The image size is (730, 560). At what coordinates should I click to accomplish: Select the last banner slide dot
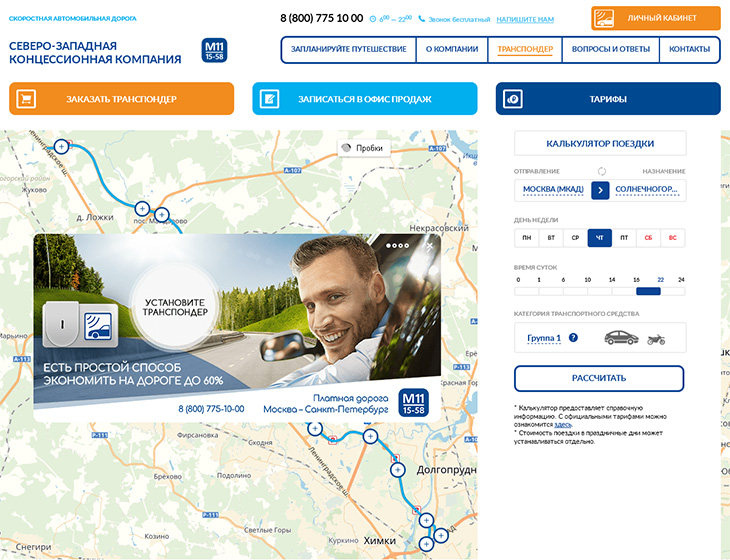pyautogui.click(x=406, y=246)
